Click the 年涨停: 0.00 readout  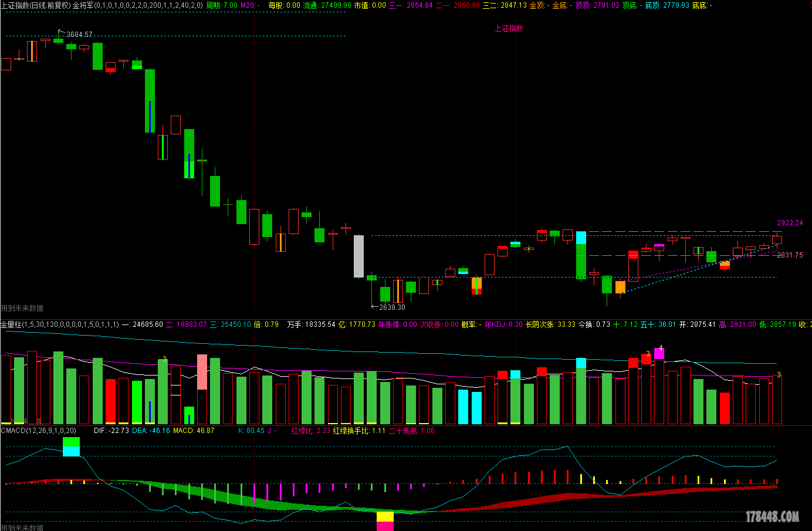[397, 324]
